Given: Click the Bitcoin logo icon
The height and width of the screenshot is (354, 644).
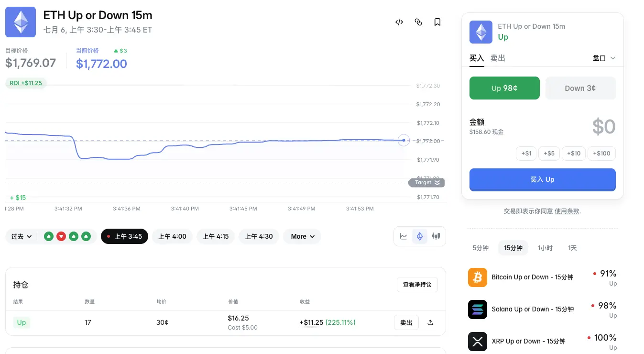Looking at the screenshot, I should 478,277.
